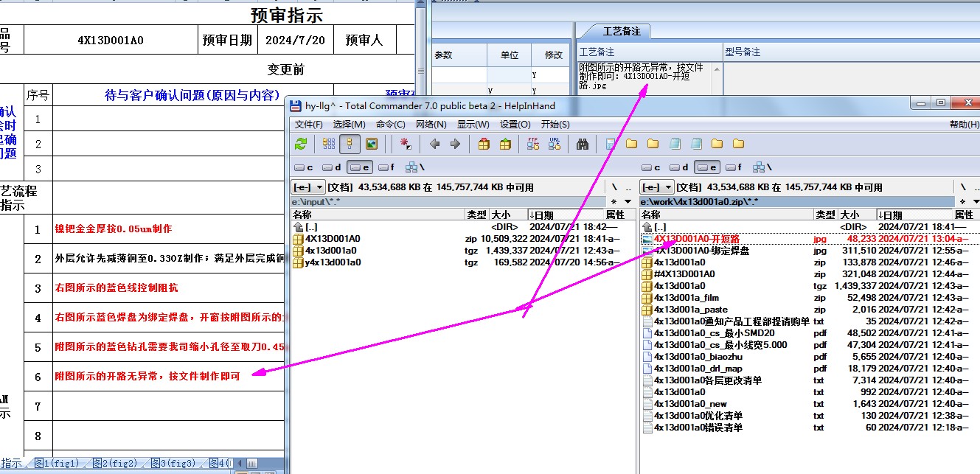This screenshot has height=474, width=980.
Task: Go back with the left arrow icon
Action: pyautogui.click(x=435, y=144)
